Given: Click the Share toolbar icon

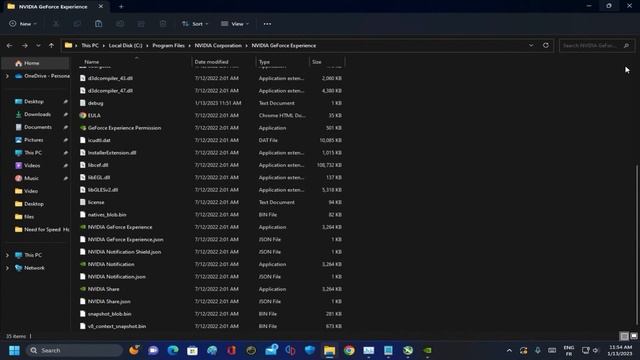Looking at the screenshot, I should [141, 24].
